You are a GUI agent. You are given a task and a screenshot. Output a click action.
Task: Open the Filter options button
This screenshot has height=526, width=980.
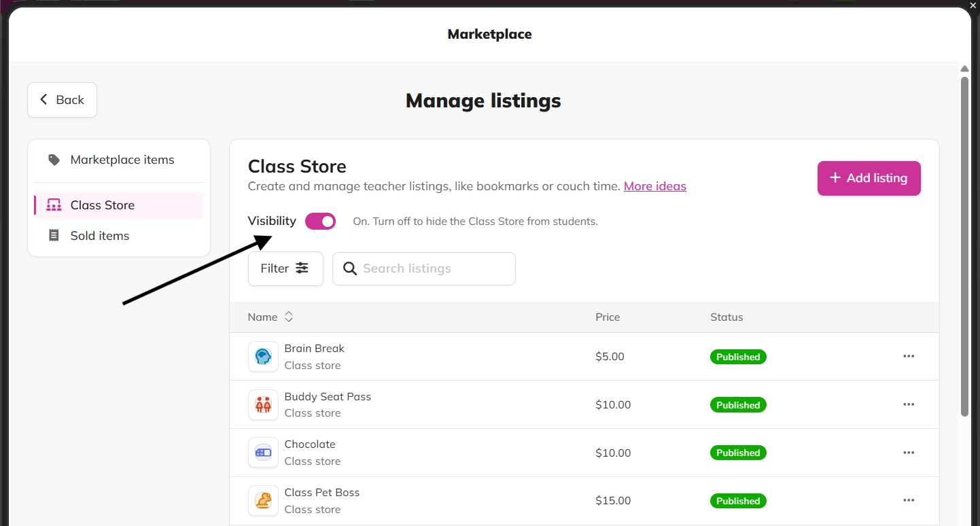click(285, 268)
